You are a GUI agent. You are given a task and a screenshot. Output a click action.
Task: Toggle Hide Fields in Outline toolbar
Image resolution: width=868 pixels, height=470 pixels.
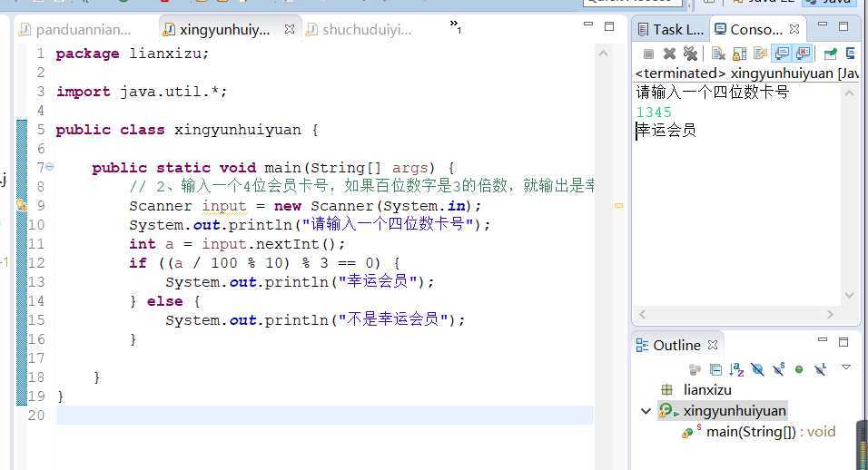[x=757, y=369]
